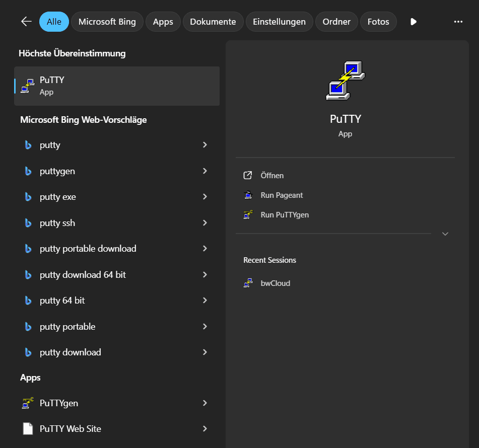Screen dimensions: 479x448
Task: Select the 'putty exe' web suggestion
Action: click(x=58, y=197)
